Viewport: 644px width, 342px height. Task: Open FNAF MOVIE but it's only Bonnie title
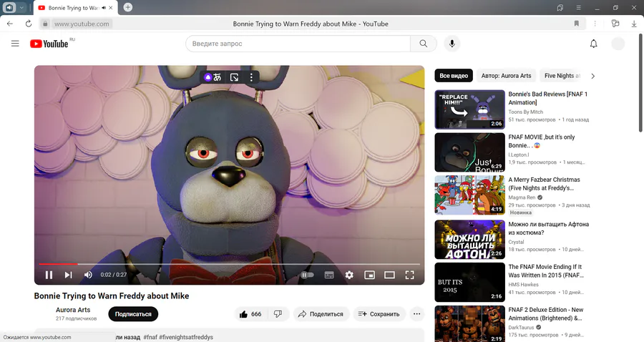(x=542, y=141)
